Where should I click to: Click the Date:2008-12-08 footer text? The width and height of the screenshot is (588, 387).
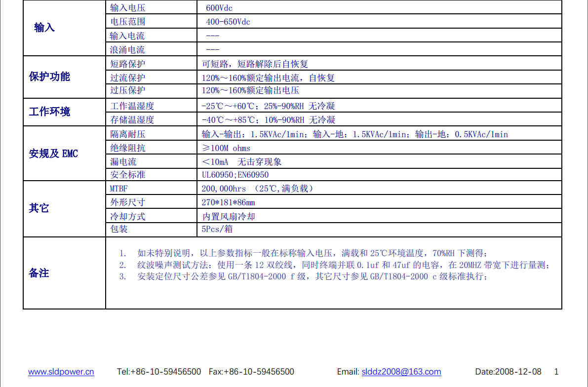pyautogui.click(x=508, y=372)
